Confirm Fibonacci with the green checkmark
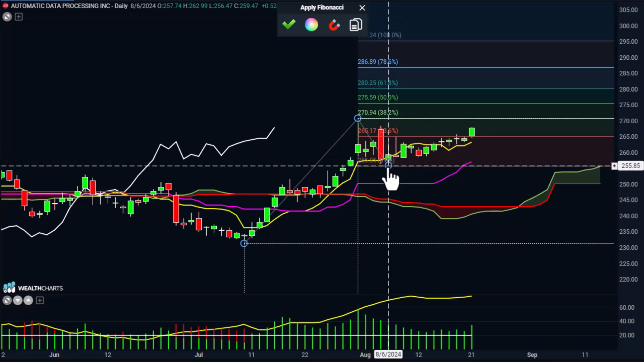644x362 pixels. [x=289, y=24]
